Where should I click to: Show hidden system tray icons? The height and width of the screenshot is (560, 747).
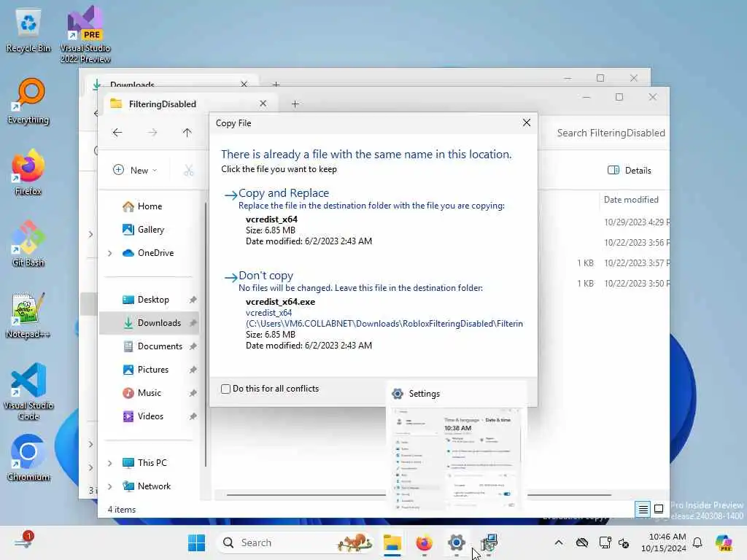click(x=559, y=542)
